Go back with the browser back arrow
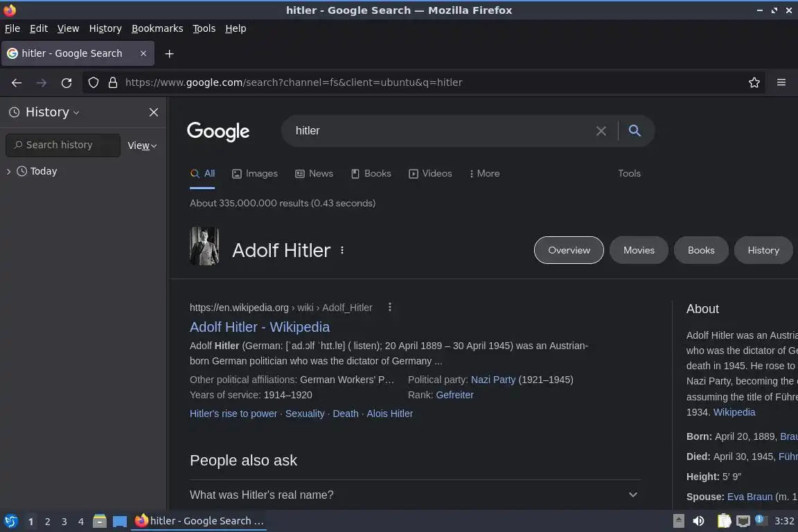The height and width of the screenshot is (532, 798). tap(17, 82)
